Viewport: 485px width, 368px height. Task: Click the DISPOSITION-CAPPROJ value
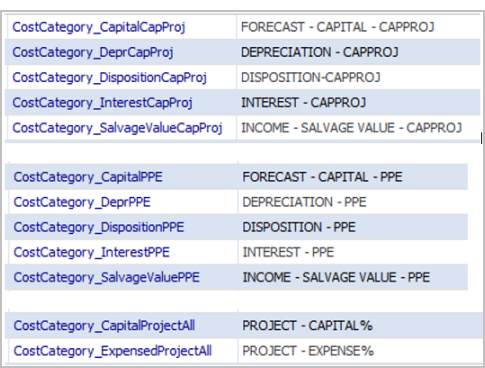coord(311,77)
